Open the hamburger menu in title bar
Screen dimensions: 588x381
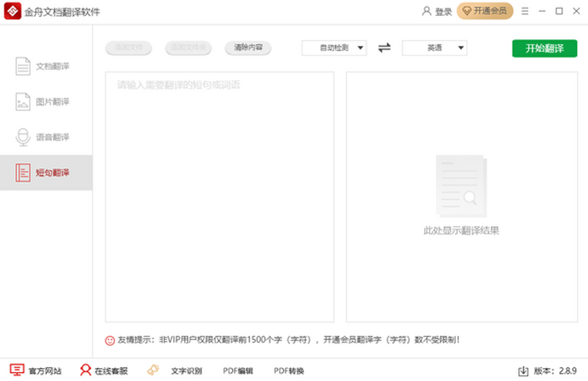pyautogui.click(x=525, y=11)
